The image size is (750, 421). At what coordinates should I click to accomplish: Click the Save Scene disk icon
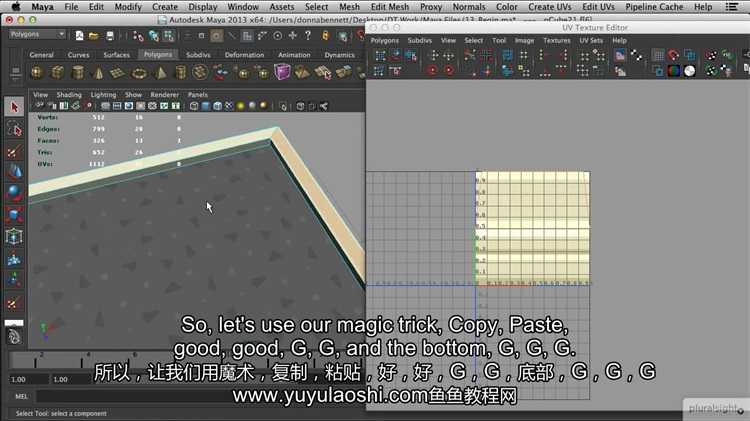click(110, 35)
